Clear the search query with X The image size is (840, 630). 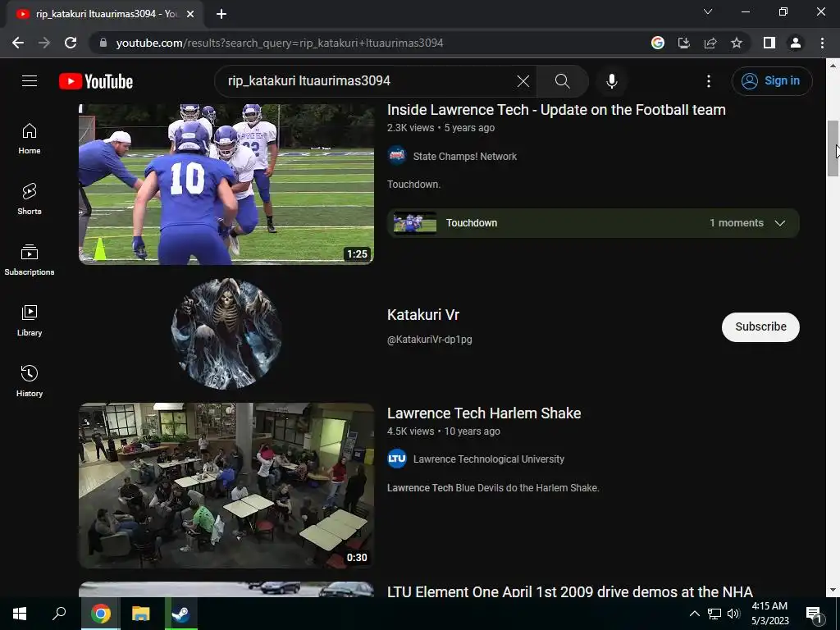(x=523, y=81)
